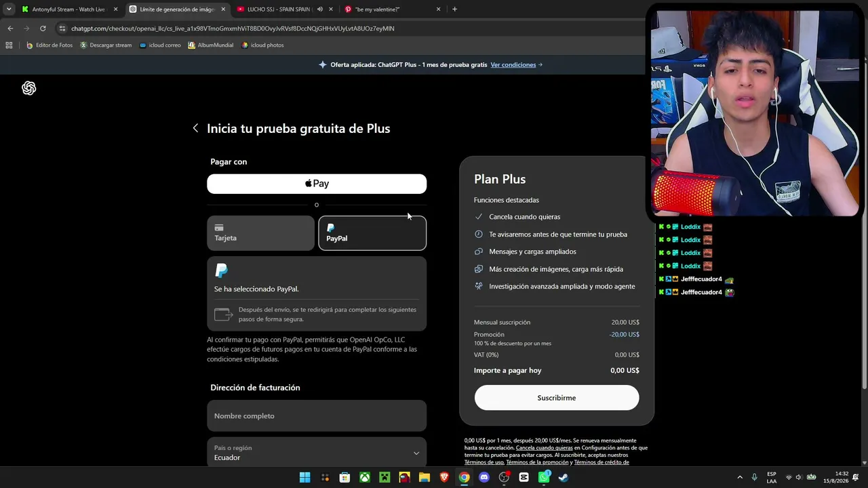Select the Tarjeta payment method
Image resolution: width=868 pixels, height=488 pixels.
260,233
